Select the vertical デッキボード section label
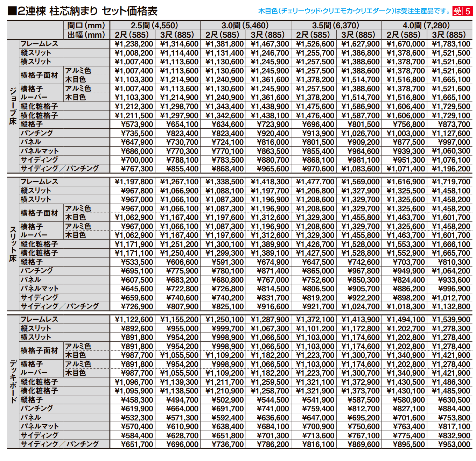476x461 pixels. coord(13,382)
